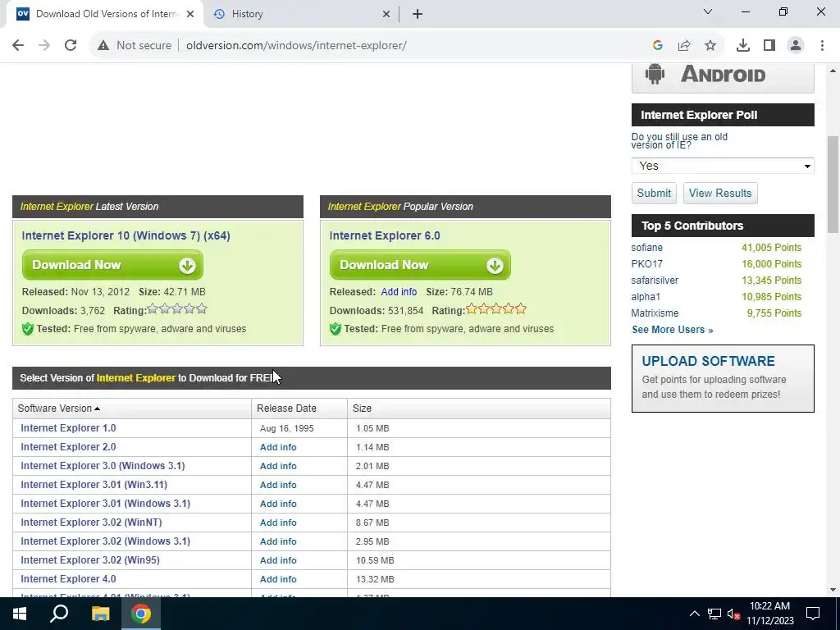Image resolution: width=840 pixels, height=630 pixels.
Task: Click See More Users link
Action: 673,330
